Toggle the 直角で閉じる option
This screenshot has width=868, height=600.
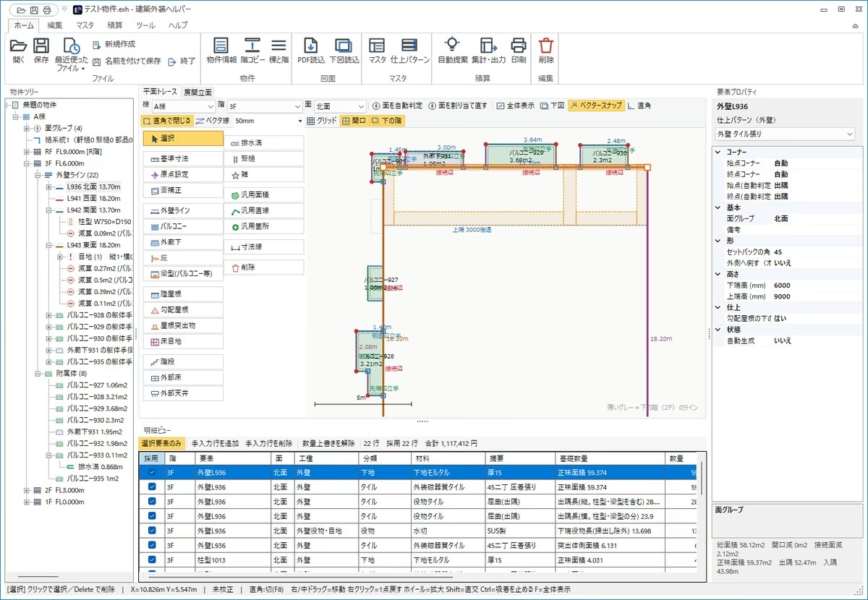[x=166, y=121]
